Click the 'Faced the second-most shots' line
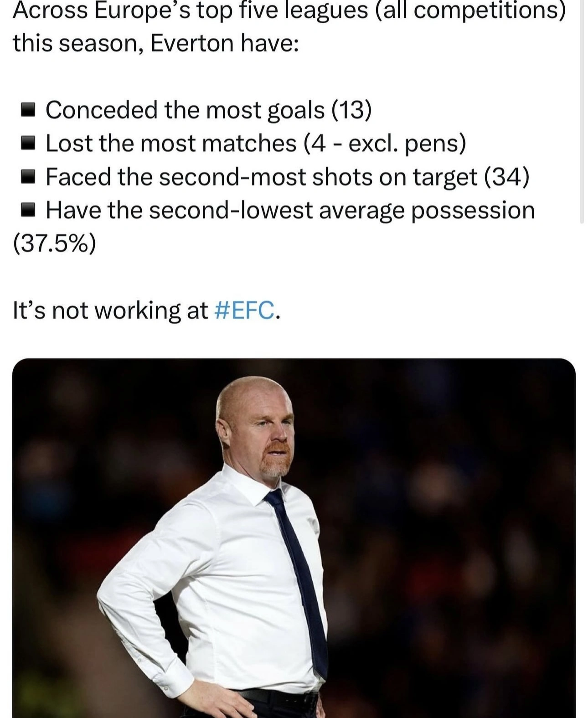This screenshot has width=588, height=718. tap(260, 177)
